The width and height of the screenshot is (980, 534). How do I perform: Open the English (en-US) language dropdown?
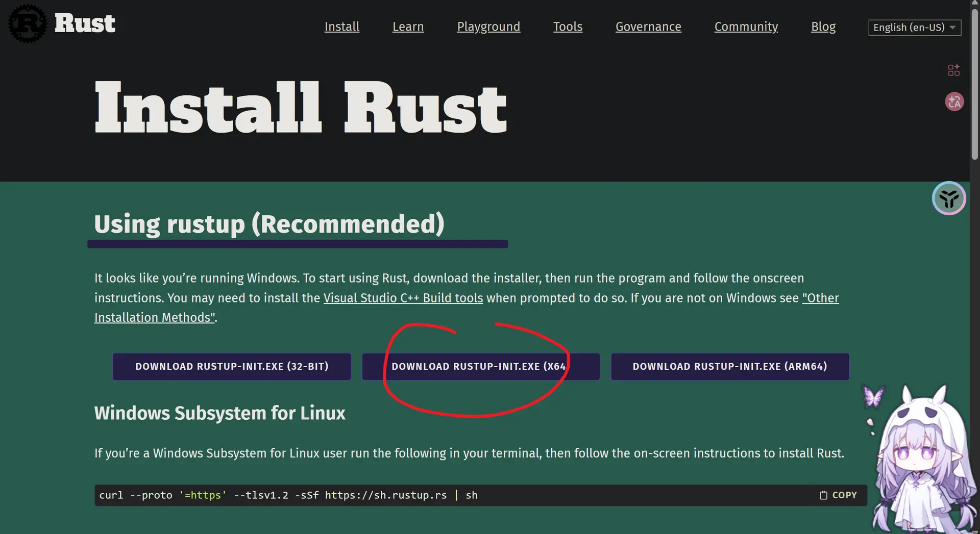(x=915, y=28)
